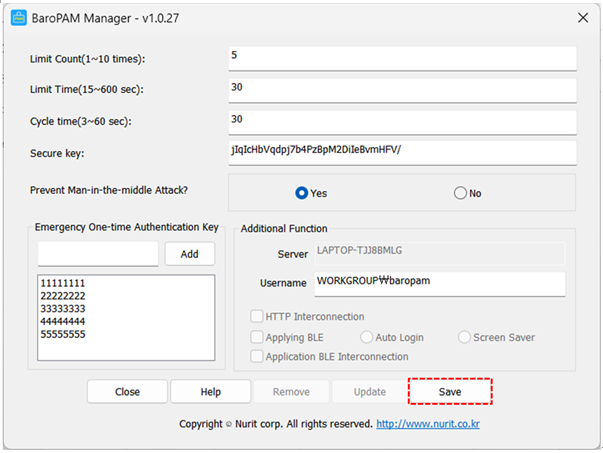Focus the Limit Time input field
The width and height of the screenshot is (603, 453).
point(402,90)
